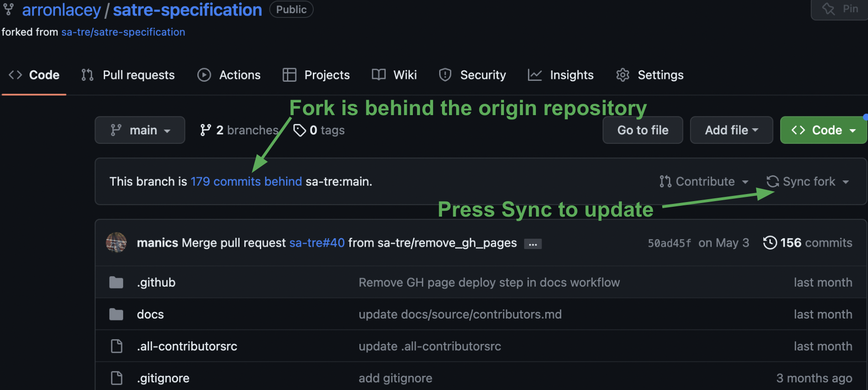Open the Contribute dropdown
The image size is (868, 390).
point(704,181)
